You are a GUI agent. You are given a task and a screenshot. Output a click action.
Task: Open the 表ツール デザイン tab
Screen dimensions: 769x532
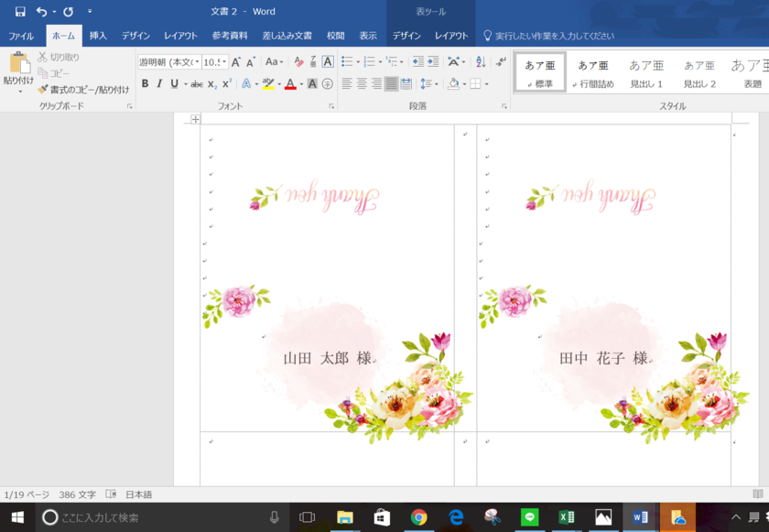(x=406, y=35)
